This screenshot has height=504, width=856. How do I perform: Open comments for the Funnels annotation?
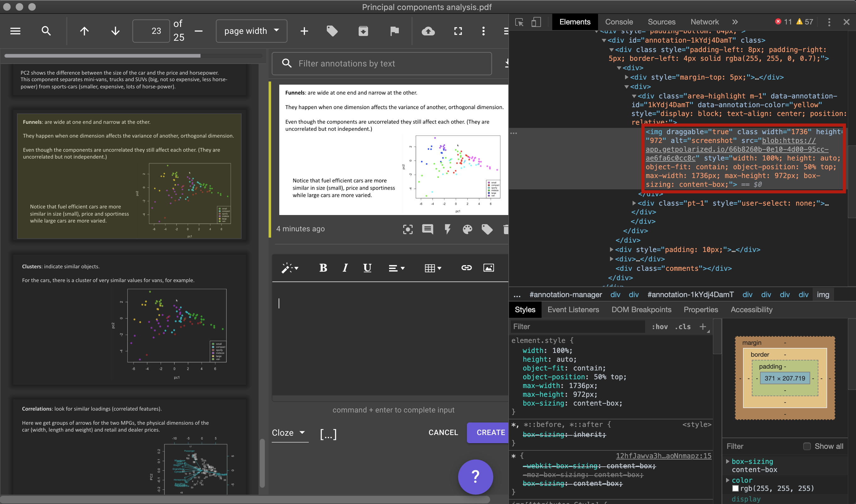click(x=427, y=229)
